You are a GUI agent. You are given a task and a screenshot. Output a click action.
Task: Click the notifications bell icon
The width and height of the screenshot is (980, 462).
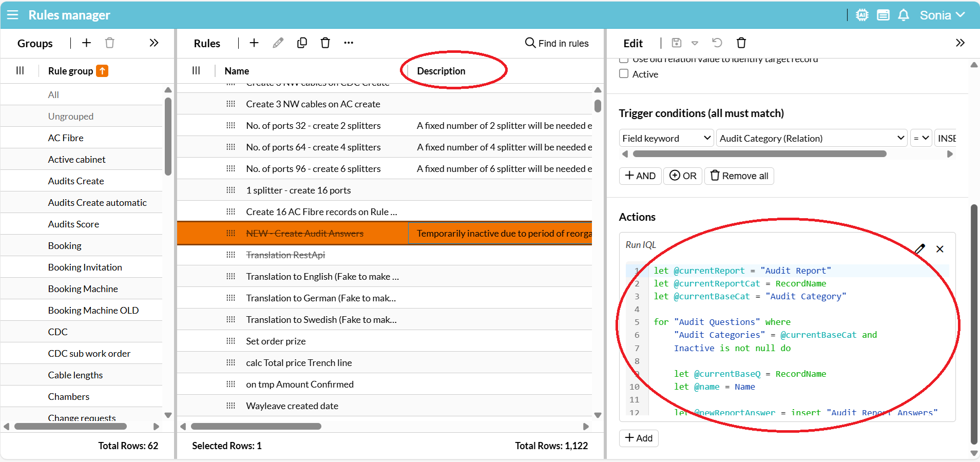coord(904,15)
